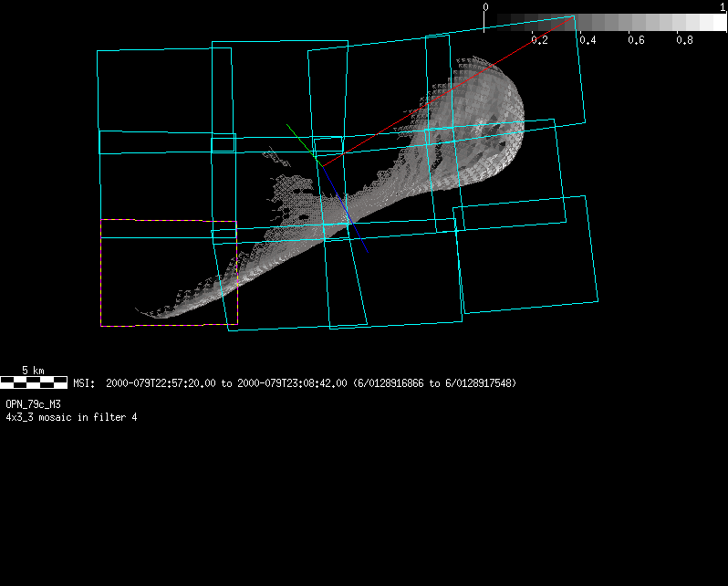This screenshot has height=586, width=728.
Task: Click the red axis line
Action: (x=448, y=91)
